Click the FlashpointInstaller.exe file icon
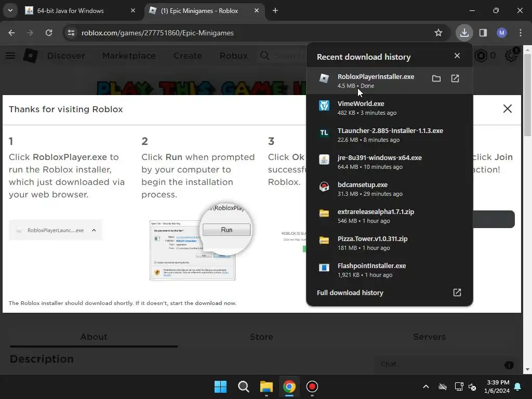532x399 pixels. (324, 268)
